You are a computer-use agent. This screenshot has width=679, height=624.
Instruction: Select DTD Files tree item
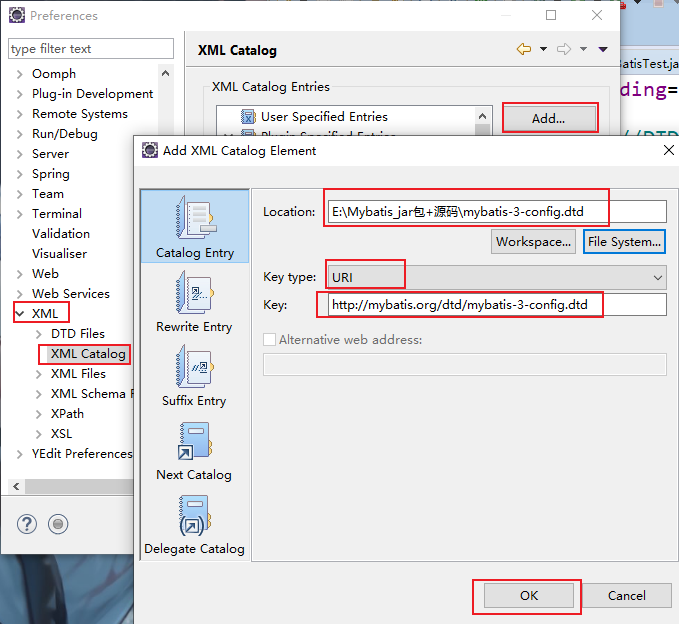[78, 334]
